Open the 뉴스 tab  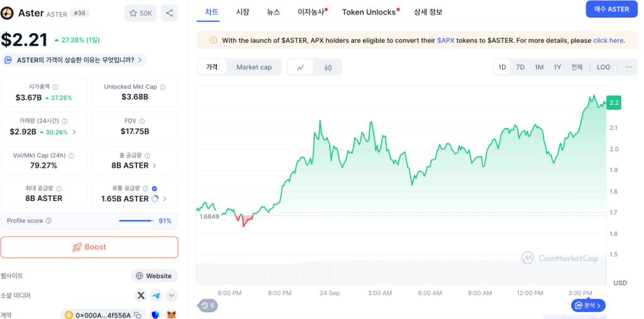click(274, 12)
